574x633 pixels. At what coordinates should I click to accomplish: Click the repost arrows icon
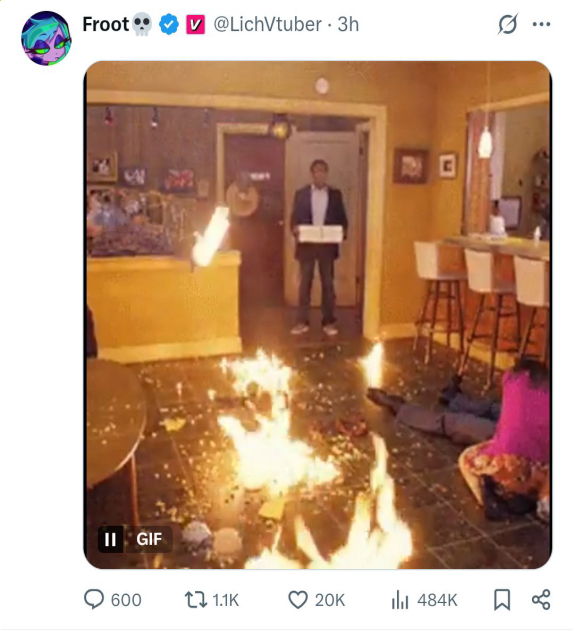click(x=195, y=599)
